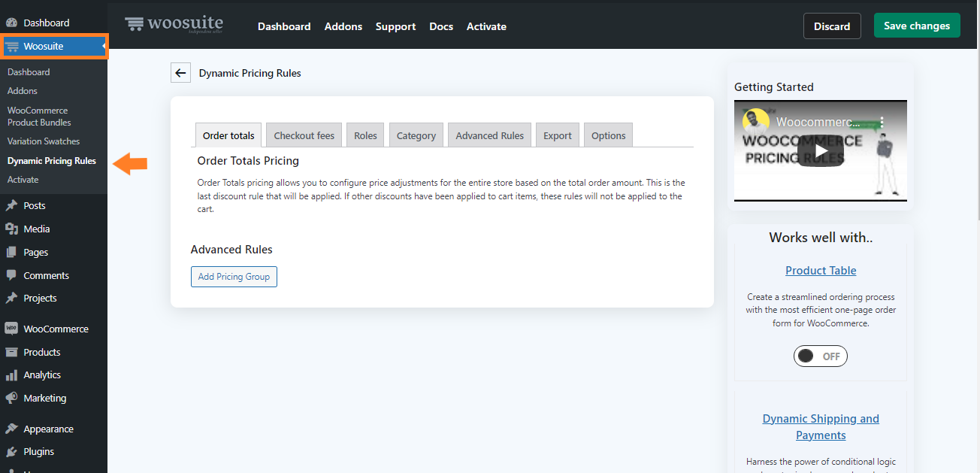The image size is (980, 473).
Task: Open the Options tab
Action: point(609,135)
